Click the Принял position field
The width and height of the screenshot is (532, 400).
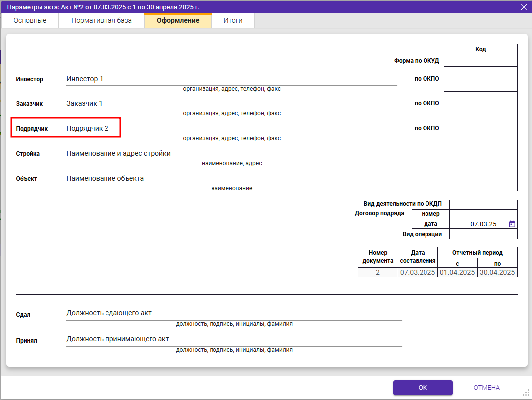[x=233, y=339]
